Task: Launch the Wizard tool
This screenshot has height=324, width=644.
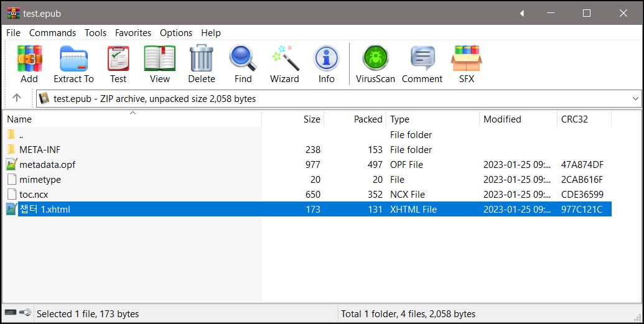Action: 284,63
